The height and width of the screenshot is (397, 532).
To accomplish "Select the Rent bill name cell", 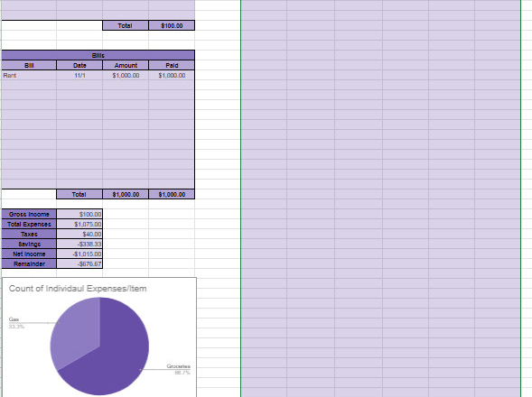I will tap(29, 75).
